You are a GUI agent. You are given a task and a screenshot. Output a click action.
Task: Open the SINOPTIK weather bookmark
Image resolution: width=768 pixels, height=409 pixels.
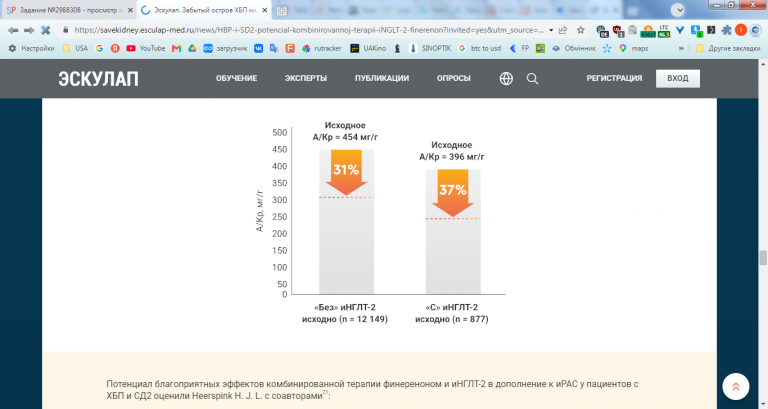430,48
